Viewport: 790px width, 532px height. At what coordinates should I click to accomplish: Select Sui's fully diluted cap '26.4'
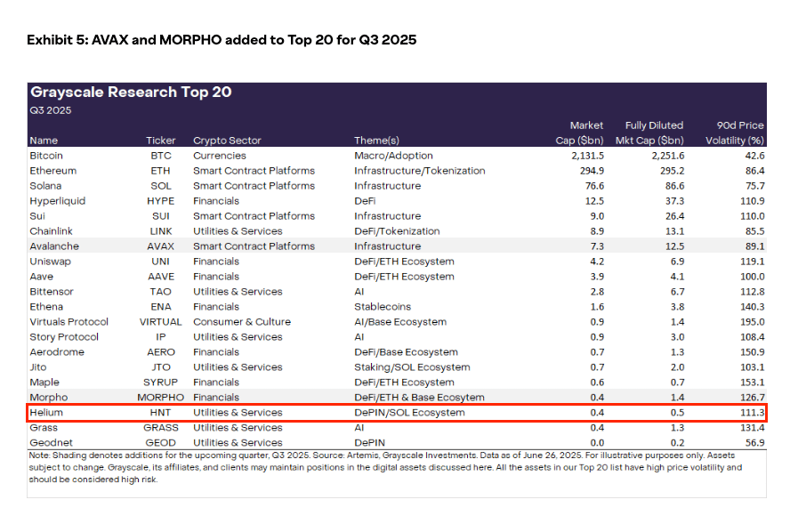click(674, 216)
